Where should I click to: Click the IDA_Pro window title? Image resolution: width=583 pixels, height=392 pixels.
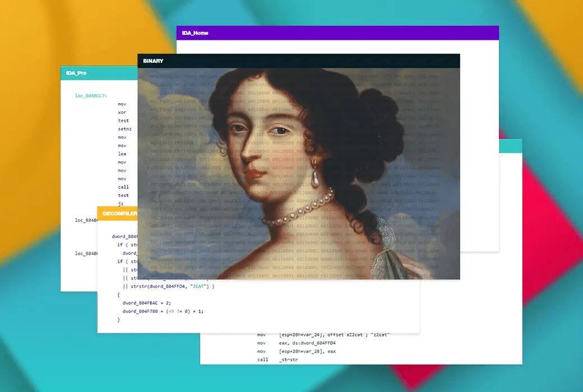76,73
